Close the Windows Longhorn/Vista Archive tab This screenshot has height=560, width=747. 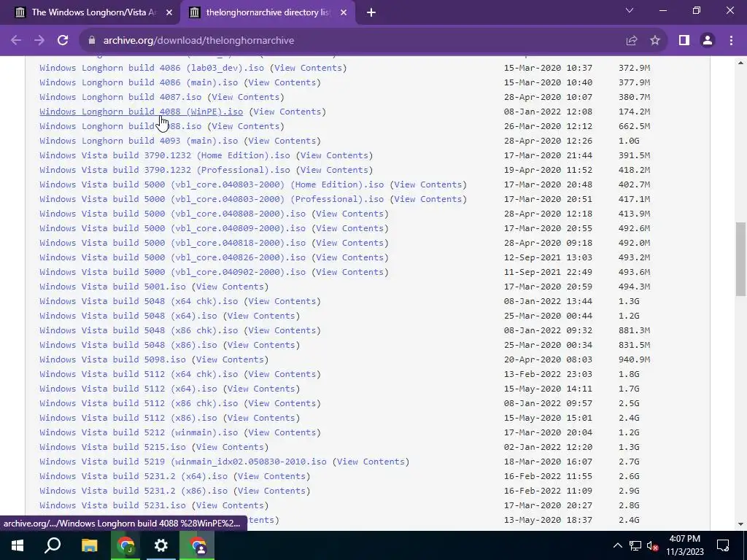169,12
